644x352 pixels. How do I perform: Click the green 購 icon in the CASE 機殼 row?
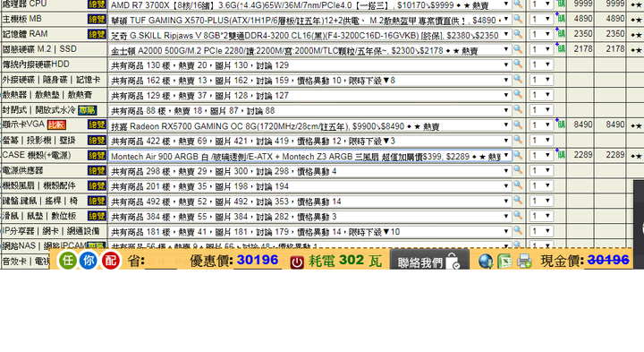pos(561,155)
